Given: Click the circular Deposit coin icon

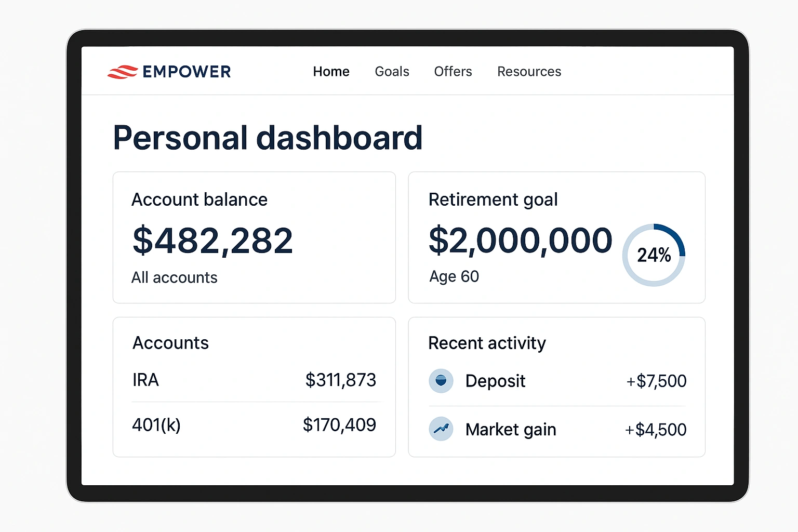Looking at the screenshot, I should pos(441,381).
